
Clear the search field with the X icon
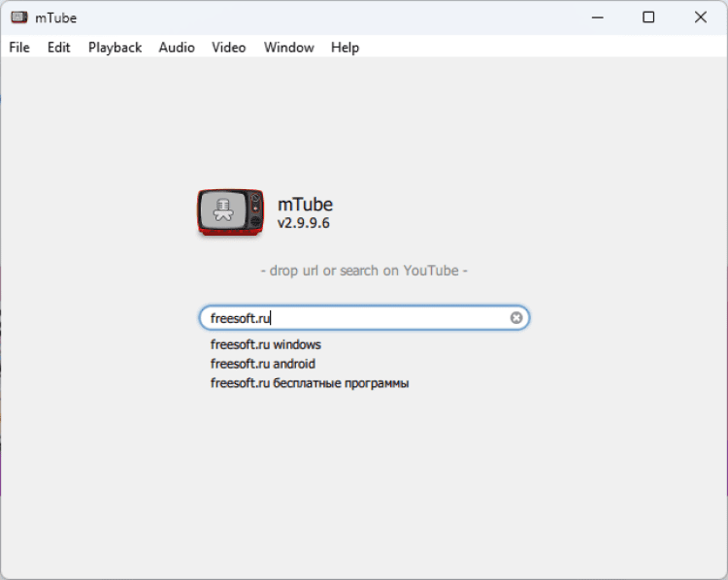[516, 318]
